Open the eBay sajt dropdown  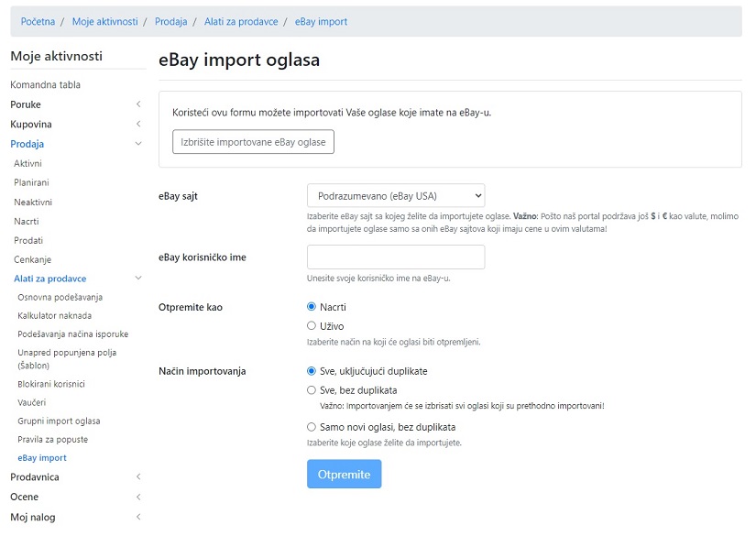pos(396,196)
